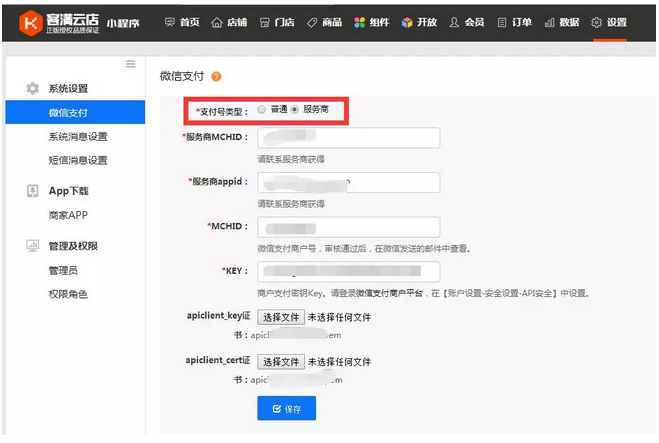Image resolution: width=659 pixels, height=443 pixels.
Task: Click the chat icon beside 首页
Action: coord(169,22)
